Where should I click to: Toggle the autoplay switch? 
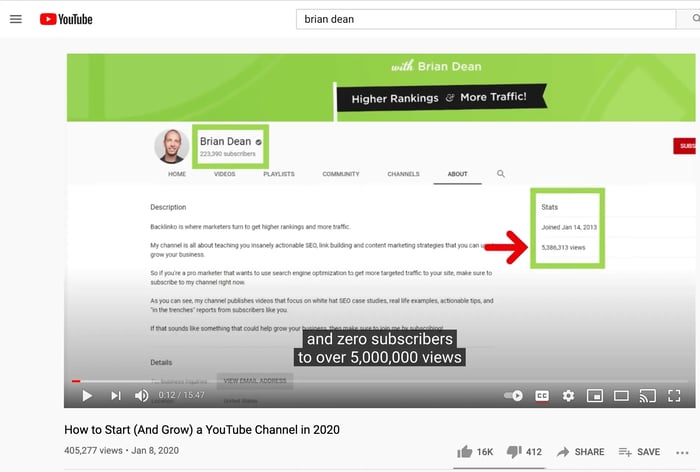click(514, 396)
